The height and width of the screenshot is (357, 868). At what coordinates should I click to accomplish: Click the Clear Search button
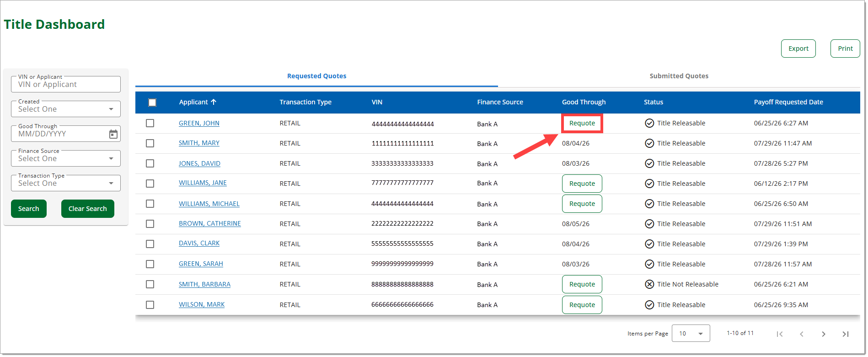pyautogui.click(x=88, y=209)
